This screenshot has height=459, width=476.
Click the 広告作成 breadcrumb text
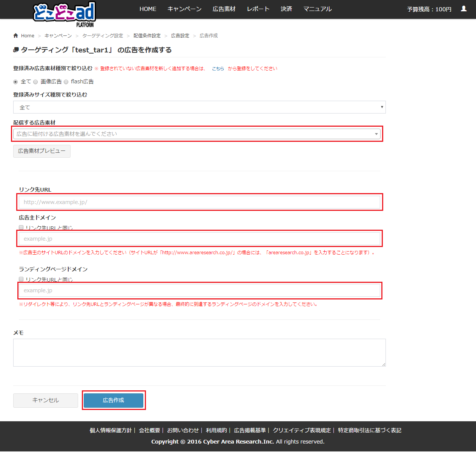click(209, 35)
